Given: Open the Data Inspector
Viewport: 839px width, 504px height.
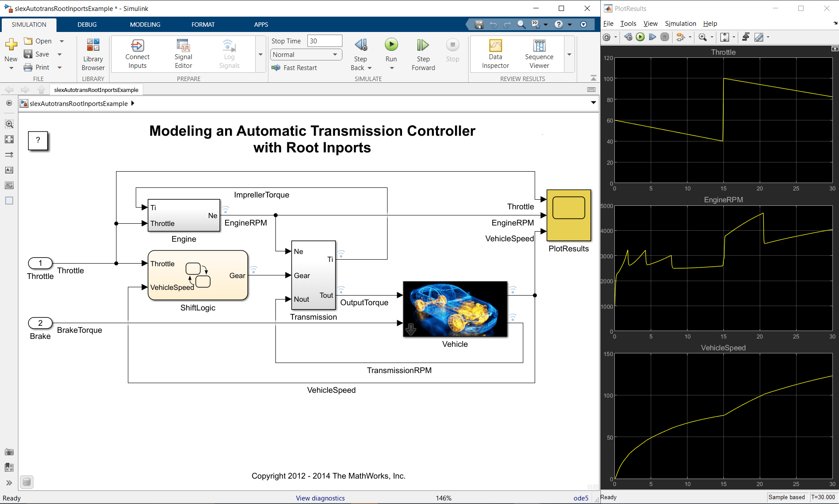Looking at the screenshot, I should pos(495,54).
